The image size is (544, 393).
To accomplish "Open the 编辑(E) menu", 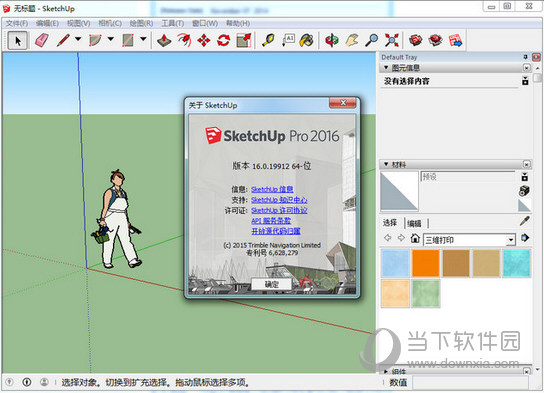I will [x=48, y=23].
